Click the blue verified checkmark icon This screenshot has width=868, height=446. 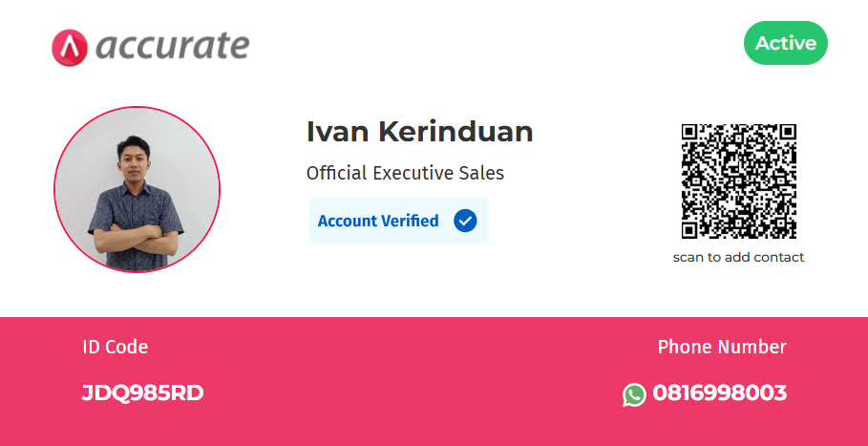tap(465, 221)
